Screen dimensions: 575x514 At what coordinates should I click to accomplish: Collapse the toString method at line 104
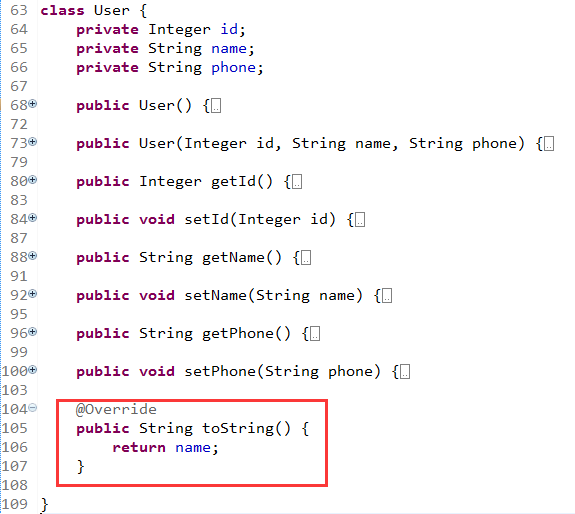[33, 408]
